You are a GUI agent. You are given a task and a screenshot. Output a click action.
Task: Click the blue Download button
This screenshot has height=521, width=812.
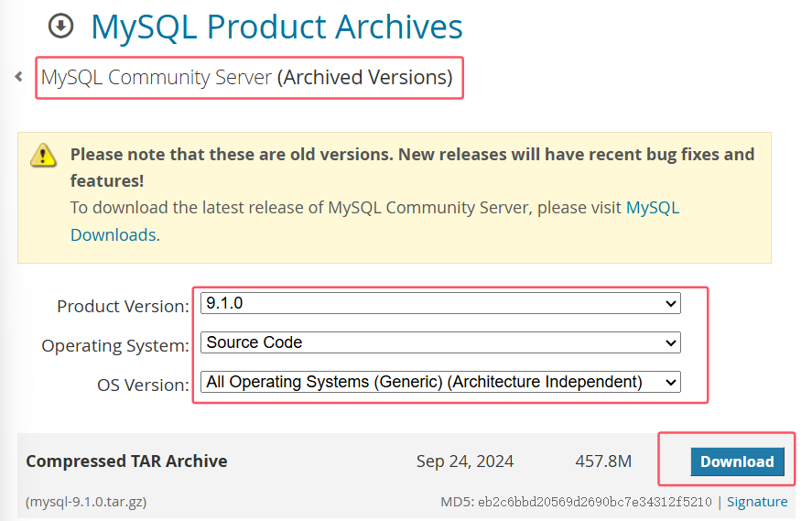pyautogui.click(x=737, y=461)
